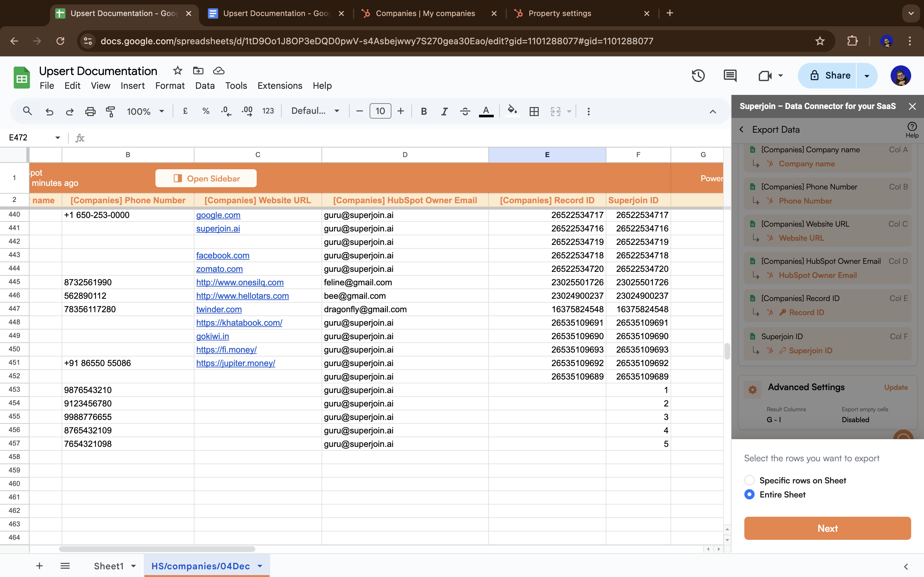Screen dimensions: 924x577
Task: Click the orange Next button
Action: [x=827, y=528]
